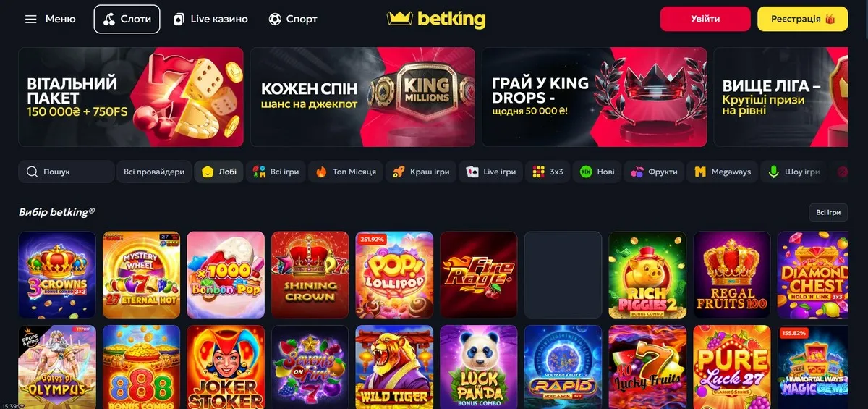Switch to the Live казино tab
Image resolution: width=868 pixels, height=409 pixels.
click(x=210, y=20)
